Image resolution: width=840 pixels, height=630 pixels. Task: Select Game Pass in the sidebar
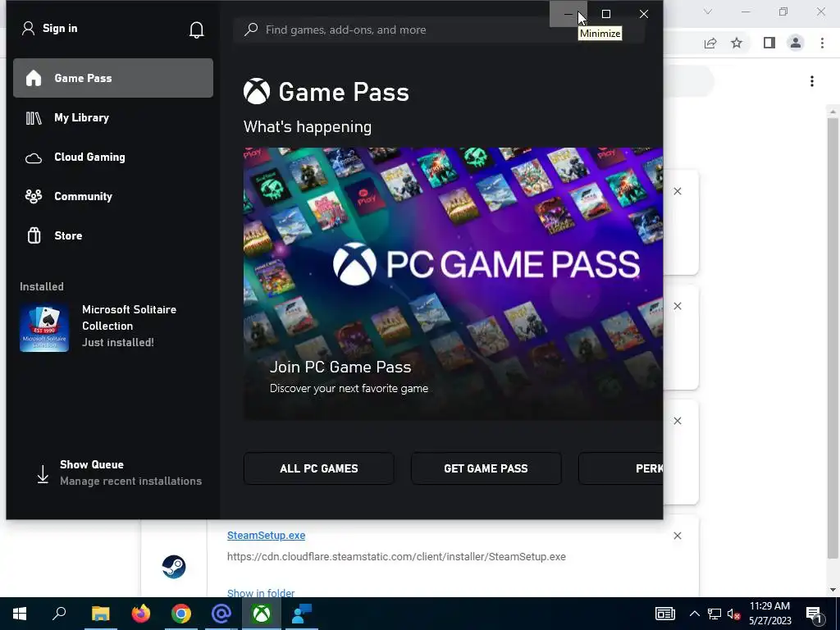pyautogui.click(x=113, y=78)
